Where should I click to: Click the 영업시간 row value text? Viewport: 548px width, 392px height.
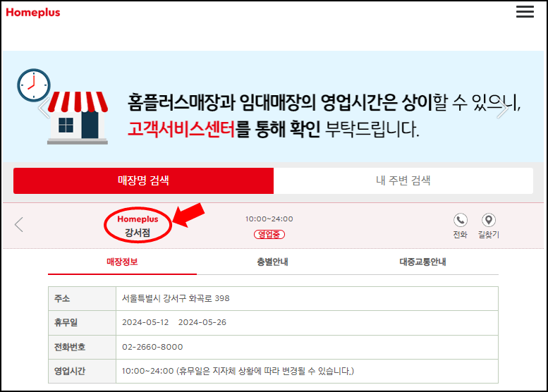point(238,371)
